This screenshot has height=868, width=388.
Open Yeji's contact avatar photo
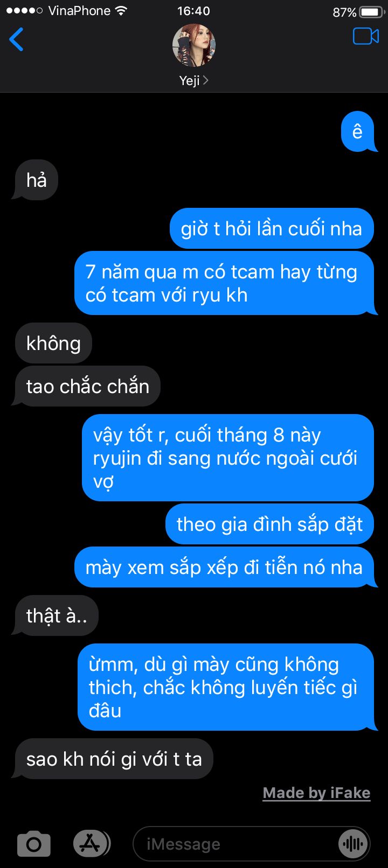(x=193, y=45)
